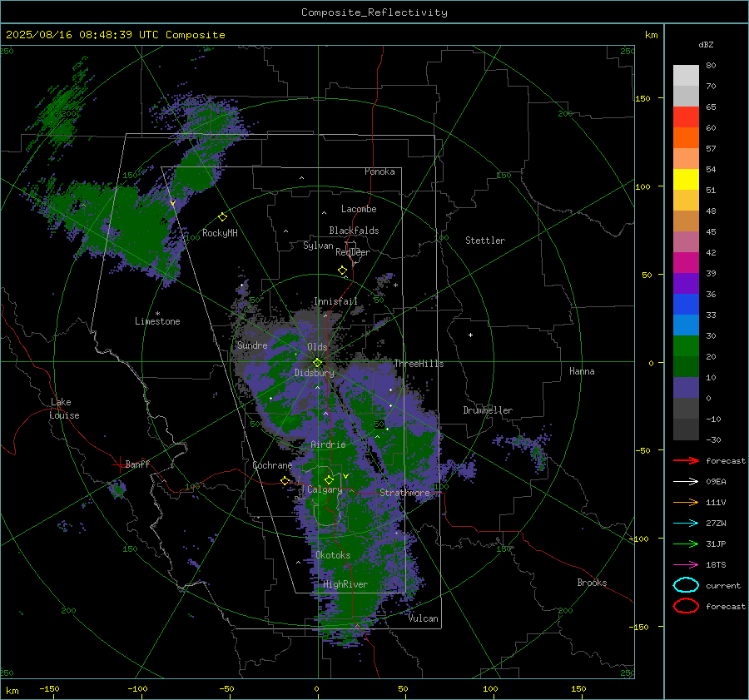Click the yellow radar site marker at Olds
This screenshot has height=700, width=749.
click(x=317, y=363)
